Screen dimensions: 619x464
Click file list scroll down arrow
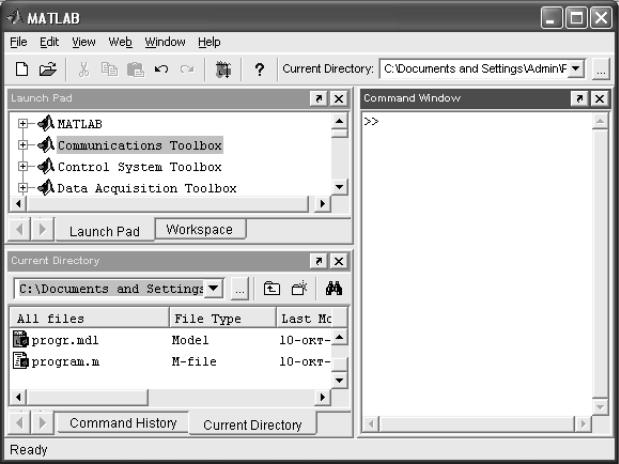(x=339, y=381)
